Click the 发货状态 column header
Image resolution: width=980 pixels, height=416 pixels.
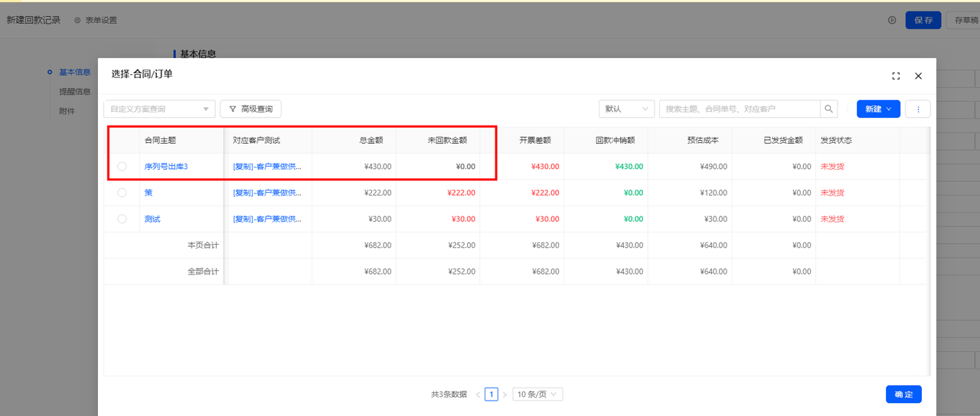point(836,141)
